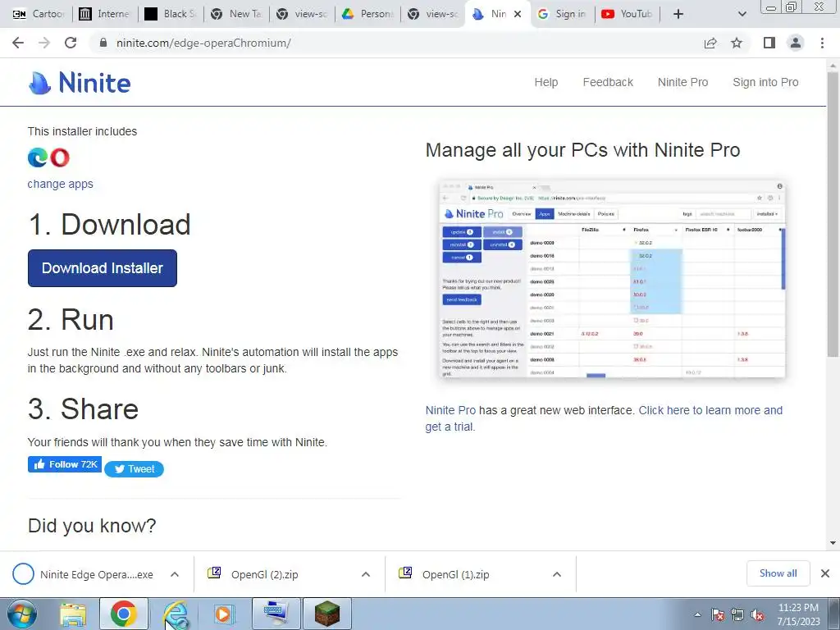
Task: Click the address bar URL field
Action: point(396,43)
